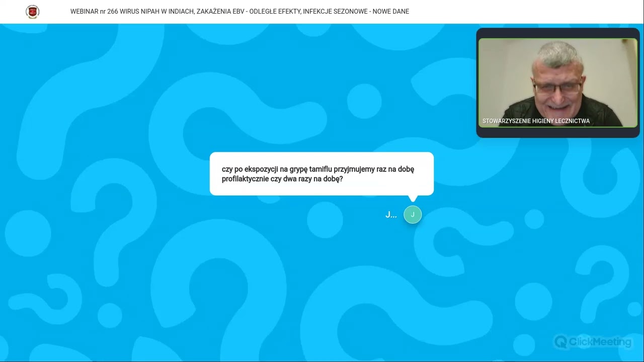The height and width of the screenshot is (362, 644).
Task: Click the organization crest logo
Action: [33, 12]
